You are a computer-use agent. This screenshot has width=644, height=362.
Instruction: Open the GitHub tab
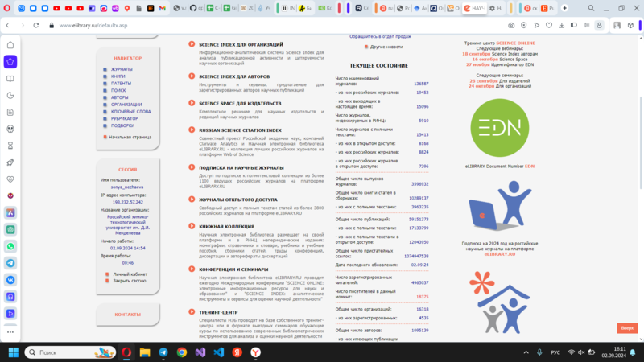pyautogui.click(x=196, y=8)
